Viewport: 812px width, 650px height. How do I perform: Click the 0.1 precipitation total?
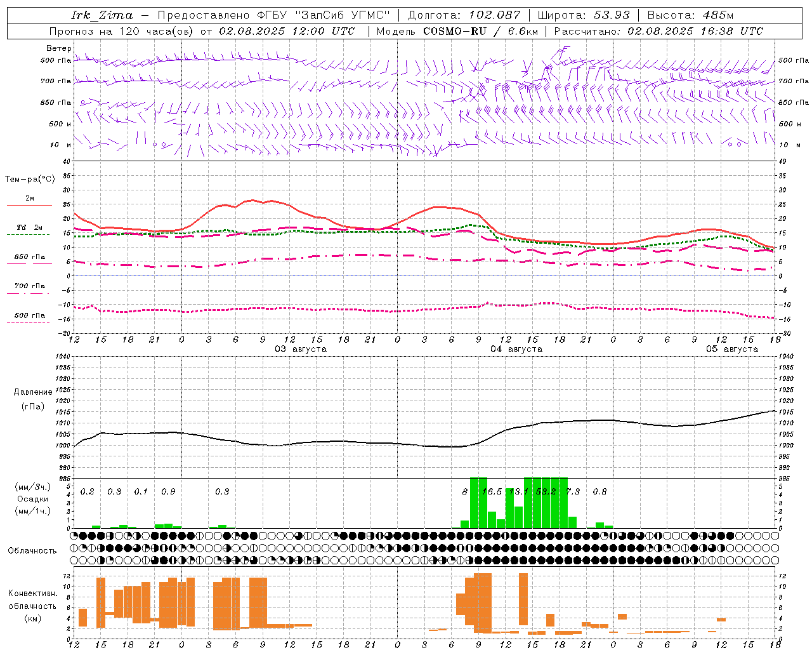pos(141,491)
